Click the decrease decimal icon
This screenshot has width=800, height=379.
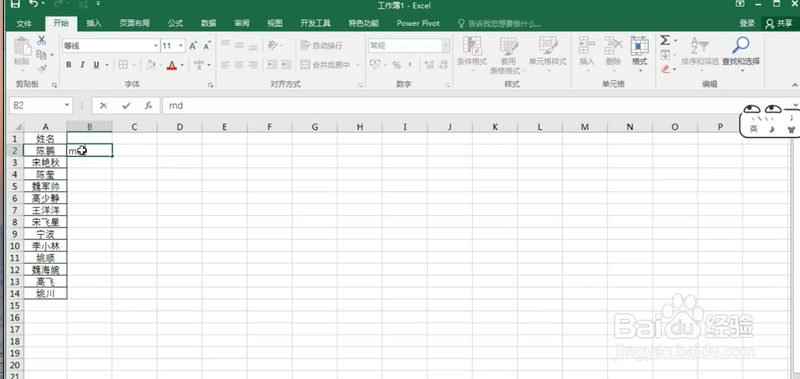click(x=443, y=65)
